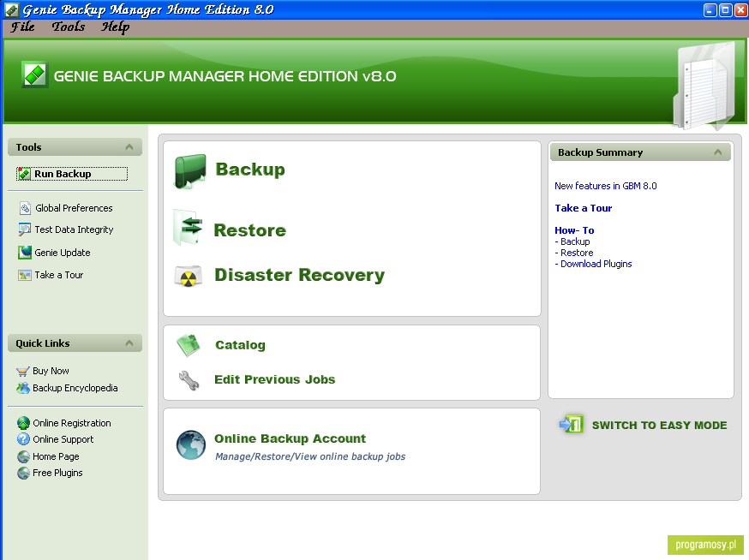Viewport: 749px width, 560px height.
Task: Collapse the Backup Summary panel chevron
Action: pos(717,152)
